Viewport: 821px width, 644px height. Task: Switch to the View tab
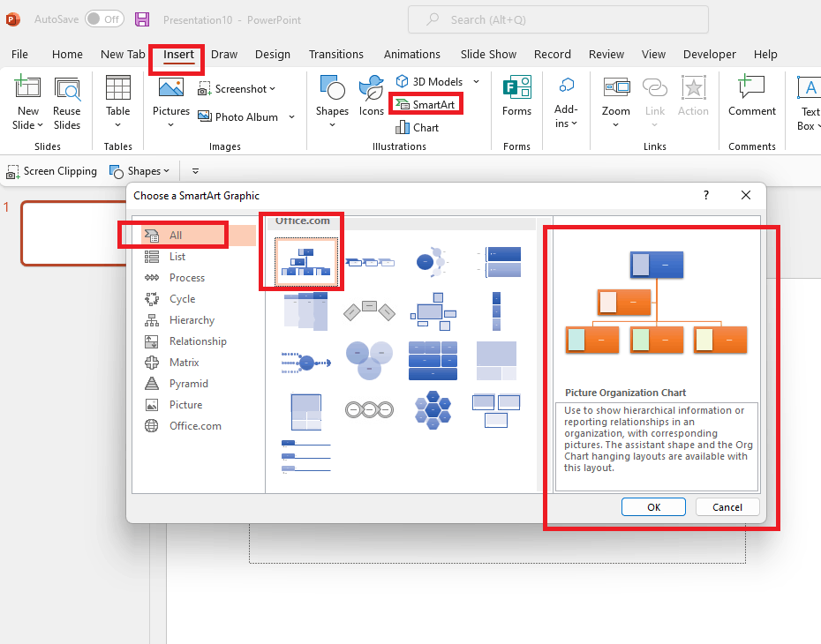point(653,55)
